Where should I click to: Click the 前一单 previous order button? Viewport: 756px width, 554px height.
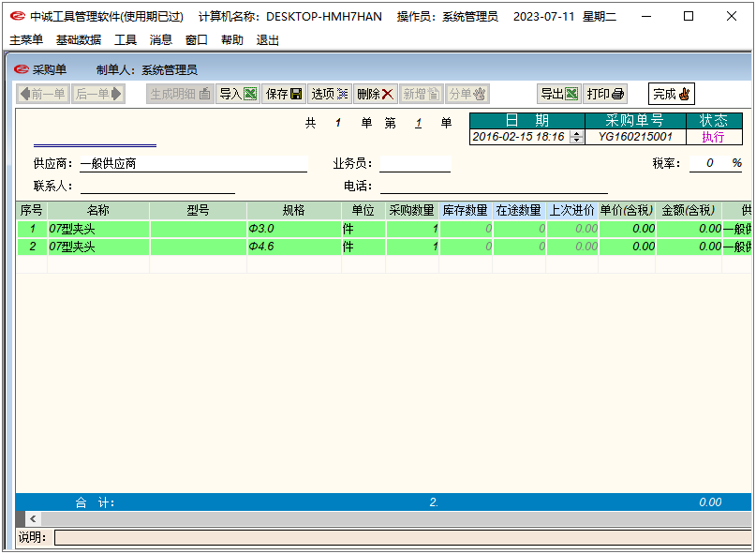pyautogui.click(x=43, y=94)
